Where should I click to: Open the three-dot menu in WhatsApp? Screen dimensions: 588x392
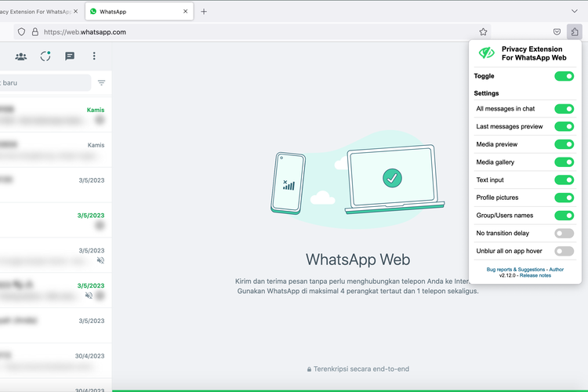(x=94, y=56)
